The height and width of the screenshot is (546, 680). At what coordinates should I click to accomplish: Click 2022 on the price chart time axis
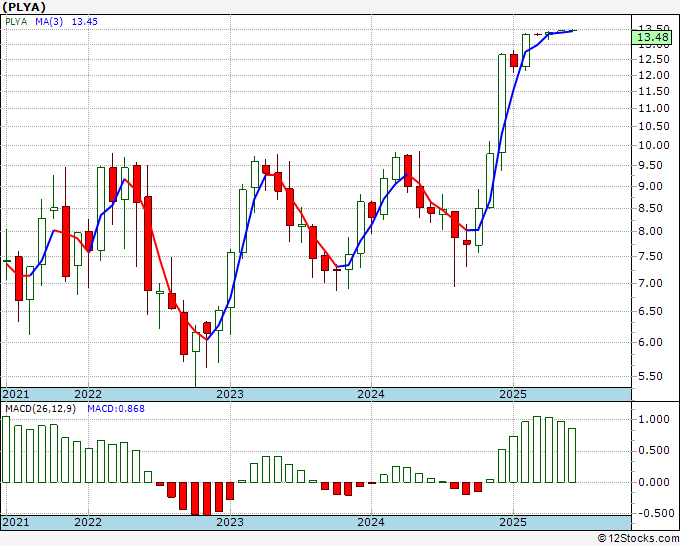pos(88,394)
